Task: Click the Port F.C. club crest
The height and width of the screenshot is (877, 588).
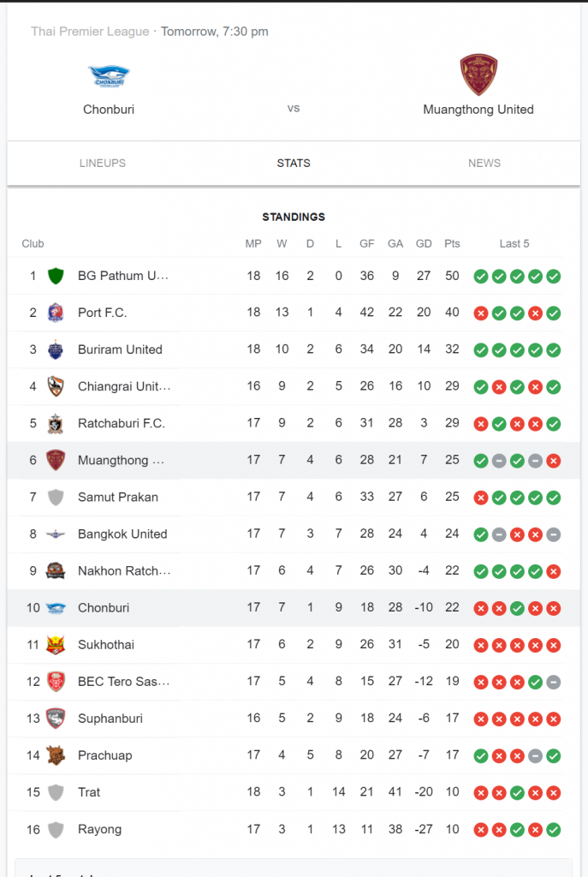Action: [x=56, y=313]
